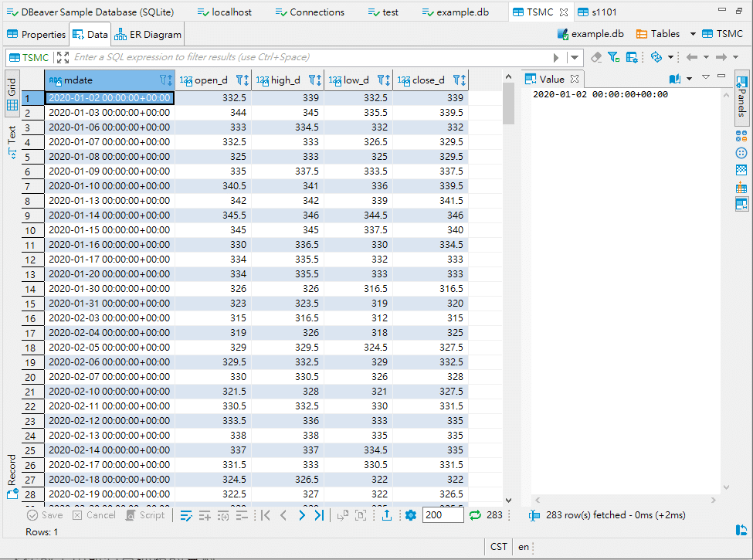
Task: Expand the Tables breadcrumb dropdown arrow
Action: coord(693,34)
